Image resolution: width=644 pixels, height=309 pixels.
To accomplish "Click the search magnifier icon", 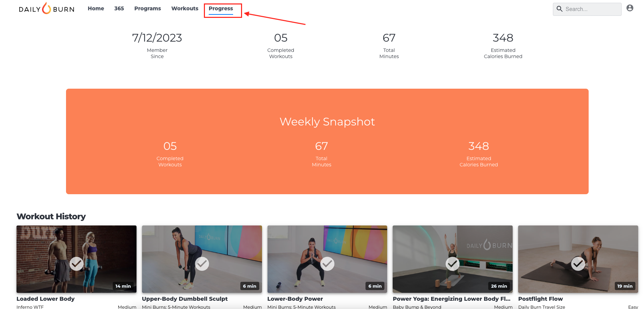I will 559,9.
